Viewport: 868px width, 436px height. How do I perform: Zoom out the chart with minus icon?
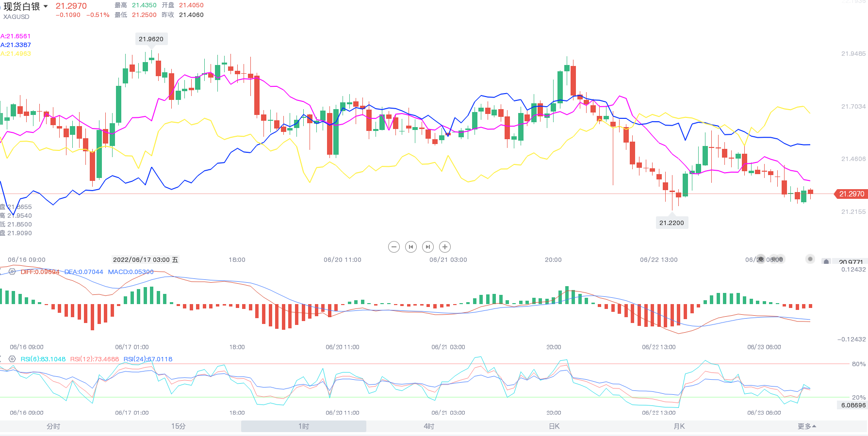pos(394,247)
